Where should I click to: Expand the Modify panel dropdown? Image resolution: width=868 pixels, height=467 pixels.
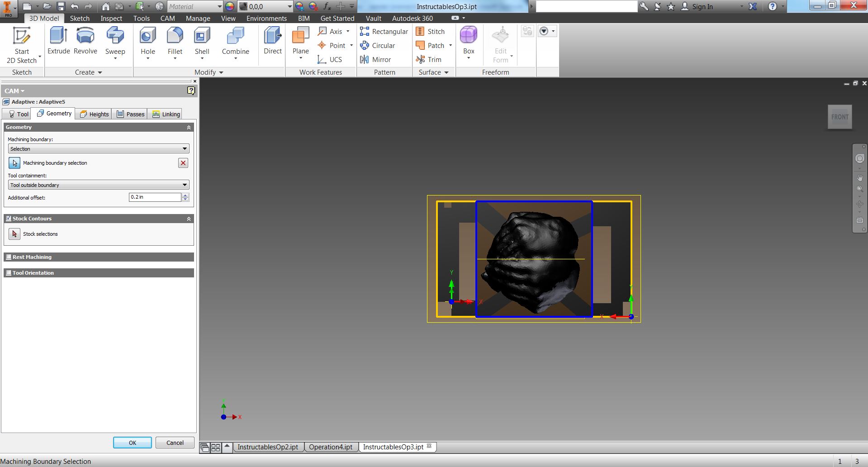(x=209, y=72)
